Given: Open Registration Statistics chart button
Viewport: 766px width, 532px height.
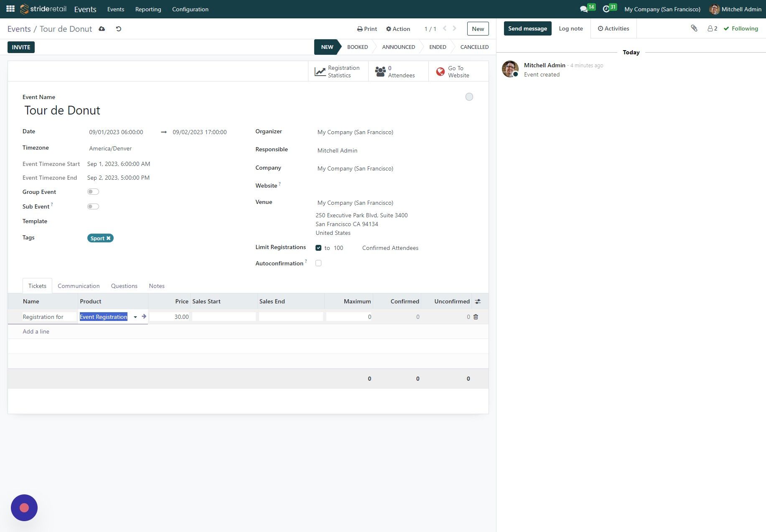Looking at the screenshot, I should (x=338, y=71).
